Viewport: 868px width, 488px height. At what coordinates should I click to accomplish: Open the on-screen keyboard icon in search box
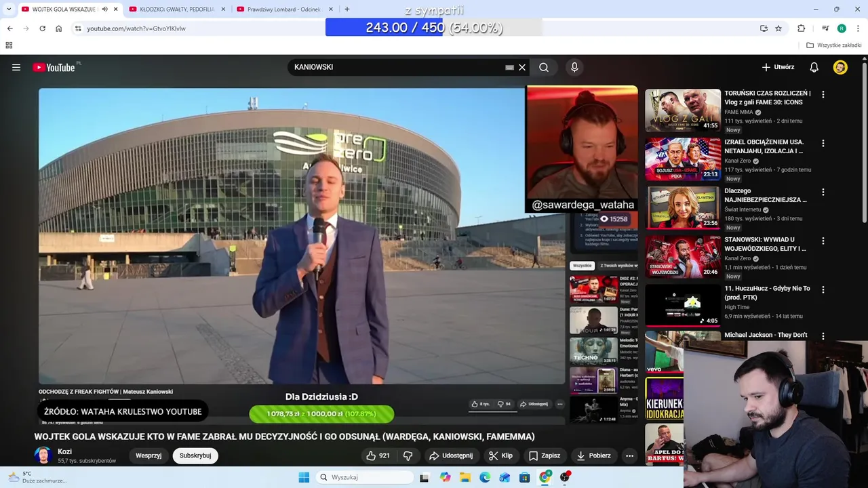(x=509, y=67)
